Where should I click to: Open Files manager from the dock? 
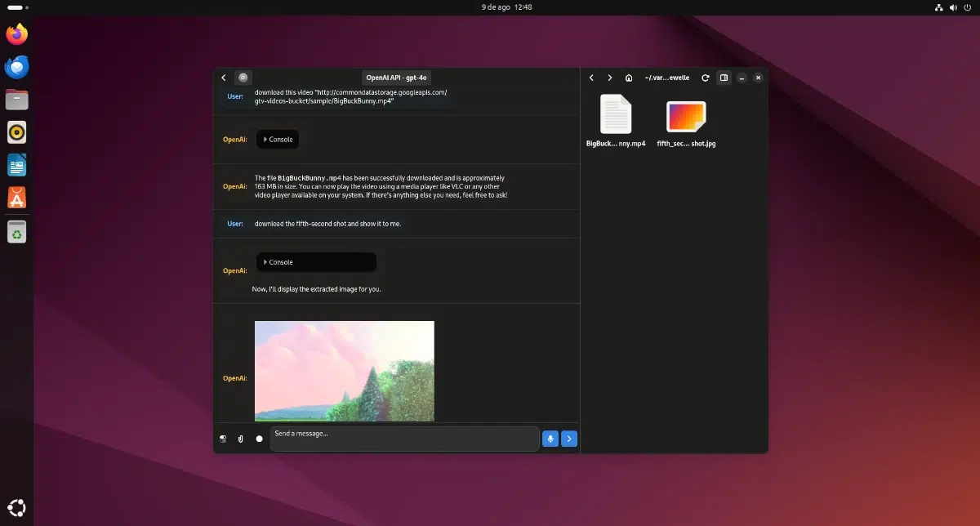click(17, 100)
